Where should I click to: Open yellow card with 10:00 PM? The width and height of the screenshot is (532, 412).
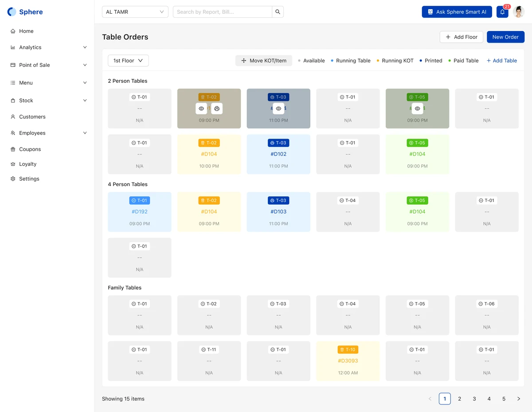point(209,154)
